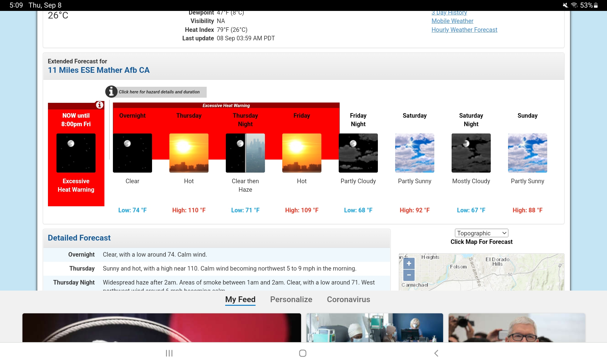Screen dimensions: 607x364
Task: Click the info badge on the NOW warning box
Action: tap(100, 105)
